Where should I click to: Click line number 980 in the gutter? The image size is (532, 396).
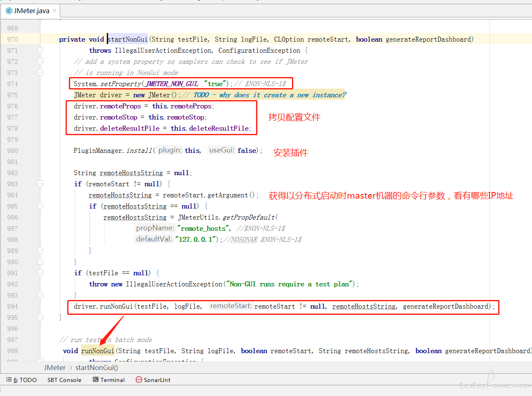click(x=12, y=151)
